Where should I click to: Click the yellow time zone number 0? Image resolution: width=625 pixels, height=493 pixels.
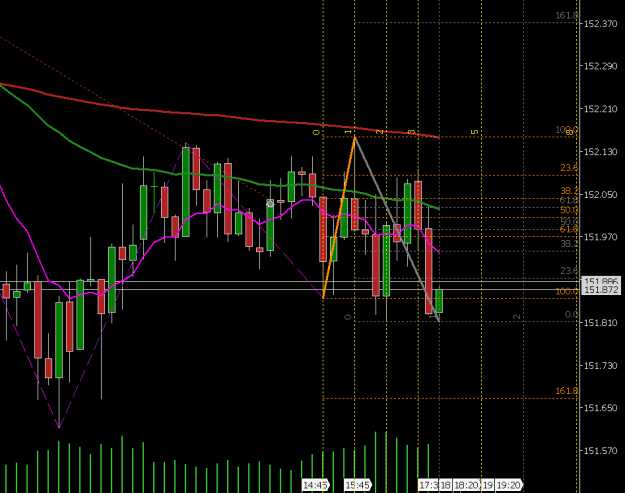click(316, 132)
